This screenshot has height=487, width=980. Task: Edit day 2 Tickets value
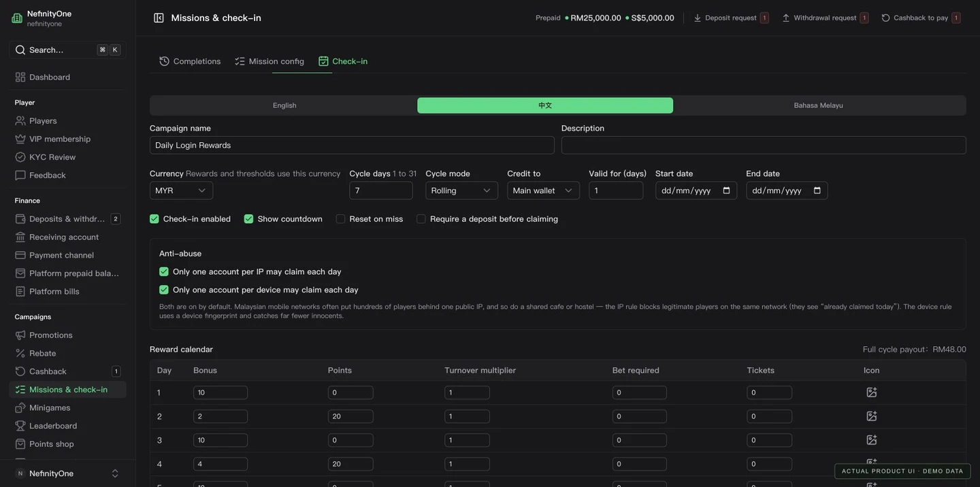(x=770, y=416)
